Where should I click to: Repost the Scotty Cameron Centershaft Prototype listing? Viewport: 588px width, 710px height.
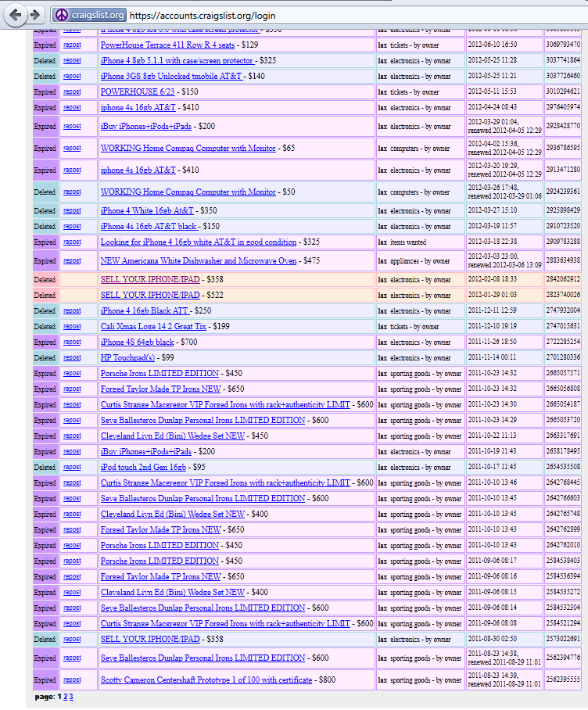pyautogui.click(x=72, y=680)
